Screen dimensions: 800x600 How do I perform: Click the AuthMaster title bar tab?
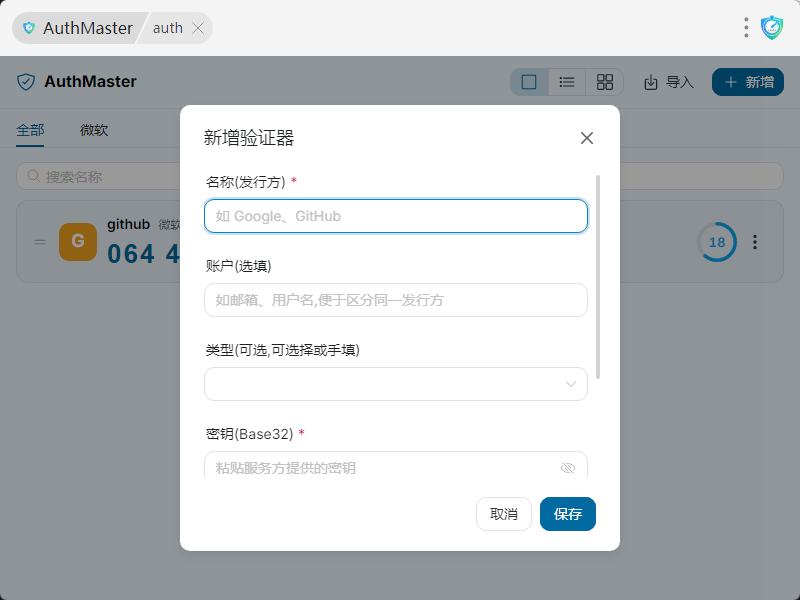coord(80,28)
